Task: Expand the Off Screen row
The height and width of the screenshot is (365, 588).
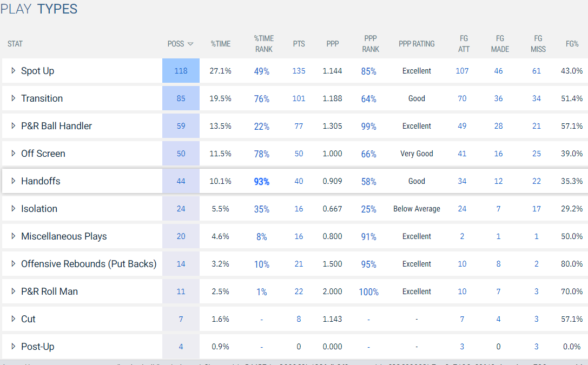Action: [13, 153]
